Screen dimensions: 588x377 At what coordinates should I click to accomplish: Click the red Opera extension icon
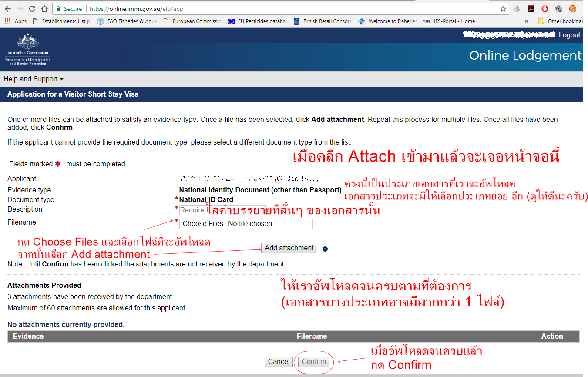pyautogui.click(x=545, y=9)
